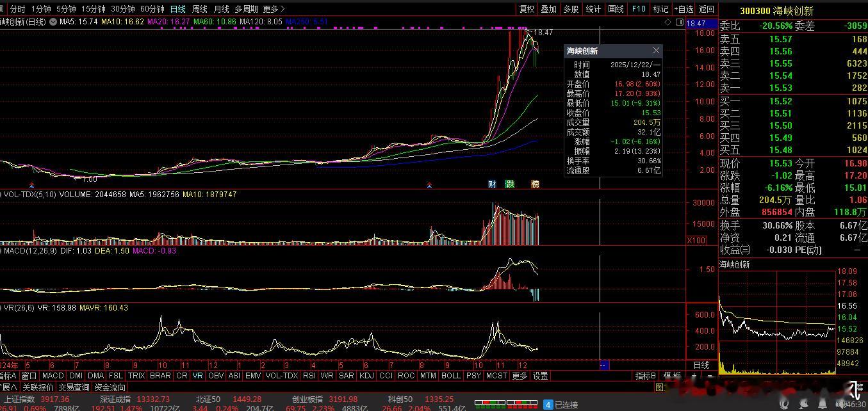Click the 榜 ranking marker icon on chart
This screenshot has width=868, height=411.
[x=535, y=184]
